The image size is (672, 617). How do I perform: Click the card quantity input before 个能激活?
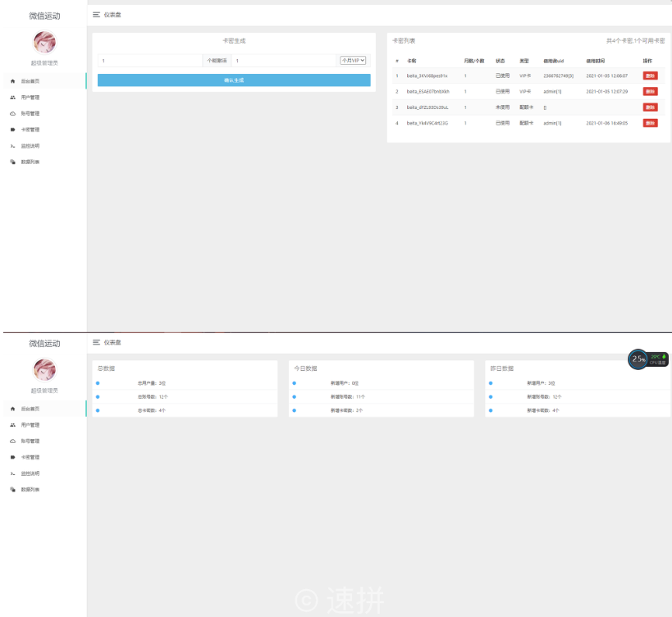pyautogui.click(x=149, y=61)
